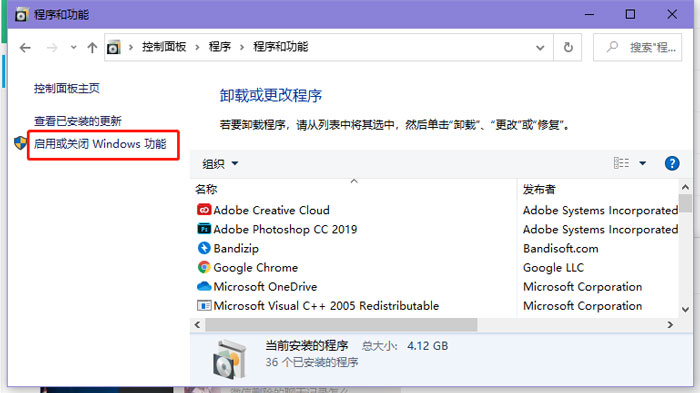This screenshot has width=700, height=393.
Task: Refresh the programs list
Action: [x=568, y=47]
